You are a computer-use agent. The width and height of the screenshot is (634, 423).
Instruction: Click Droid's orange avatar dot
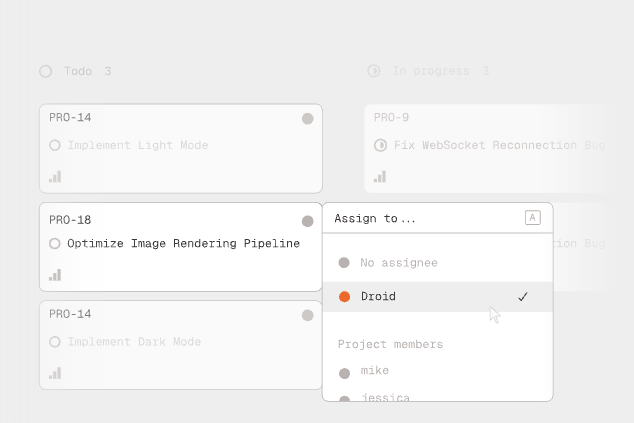(x=344, y=297)
